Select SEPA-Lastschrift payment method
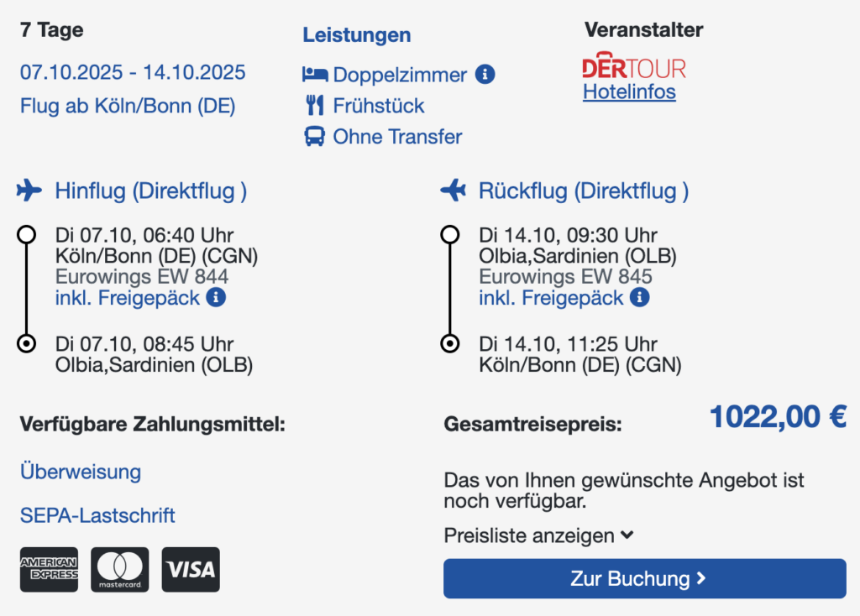 [97, 515]
